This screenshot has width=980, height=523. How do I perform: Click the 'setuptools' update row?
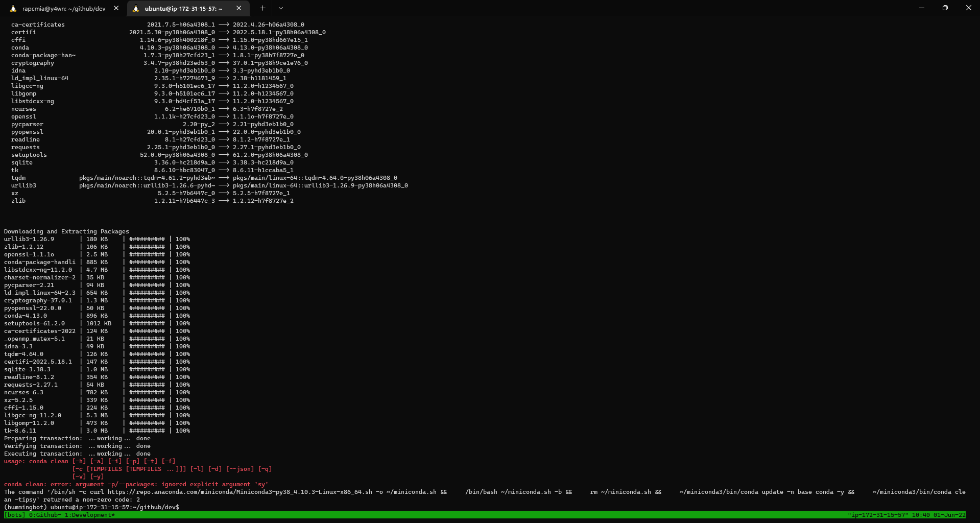point(159,155)
